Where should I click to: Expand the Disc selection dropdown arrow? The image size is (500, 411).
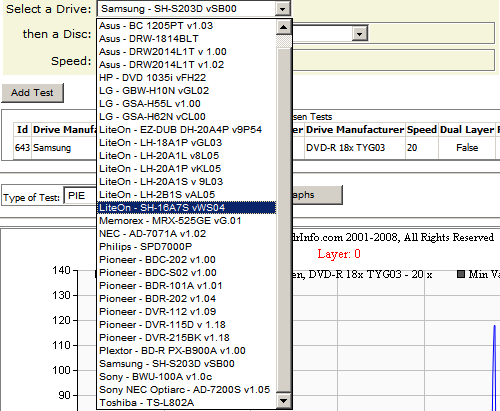pyautogui.click(x=359, y=34)
